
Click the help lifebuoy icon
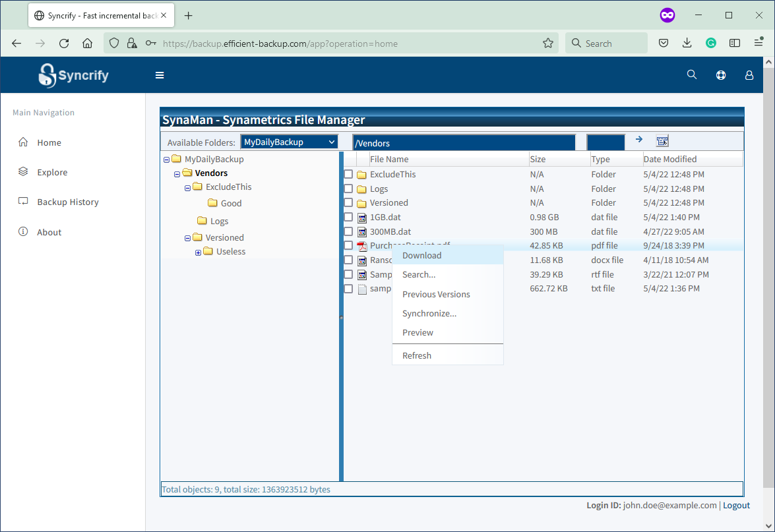[x=720, y=74]
